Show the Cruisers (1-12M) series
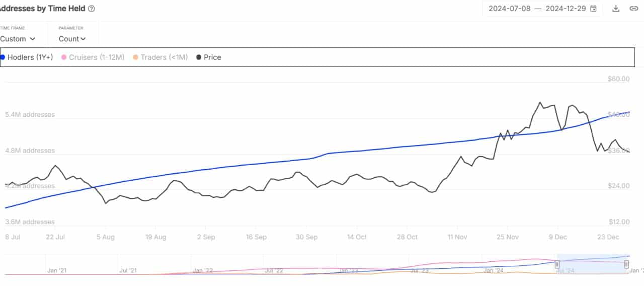The width and height of the screenshot is (644, 286). pyautogui.click(x=97, y=57)
